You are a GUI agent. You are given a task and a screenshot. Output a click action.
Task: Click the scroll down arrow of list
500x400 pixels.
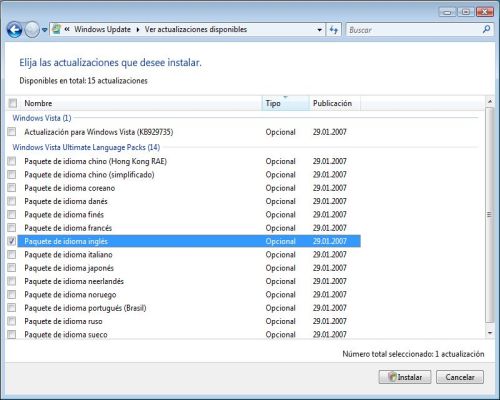click(x=489, y=333)
